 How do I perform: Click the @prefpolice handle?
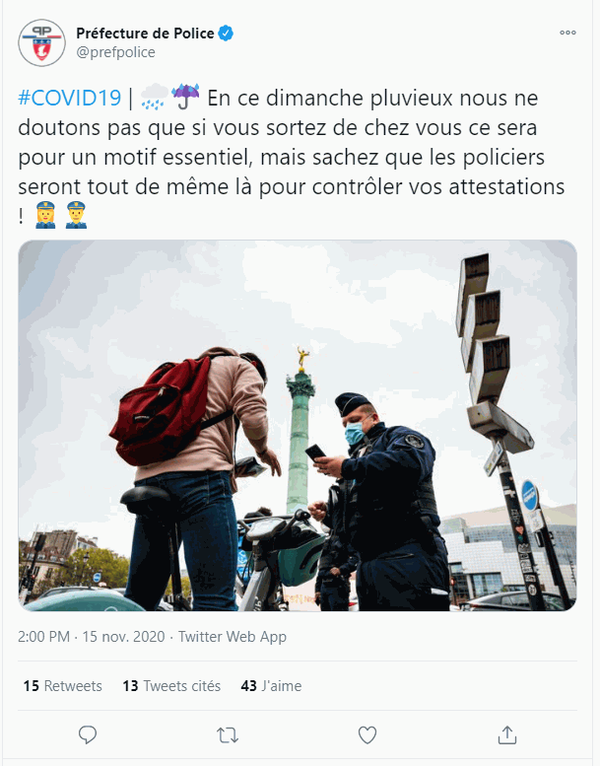[116, 52]
